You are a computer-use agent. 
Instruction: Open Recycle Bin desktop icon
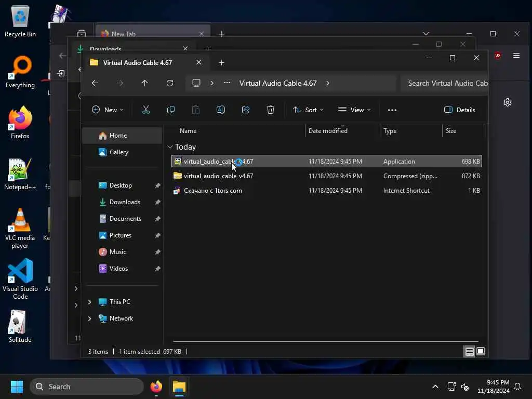coord(20,21)
